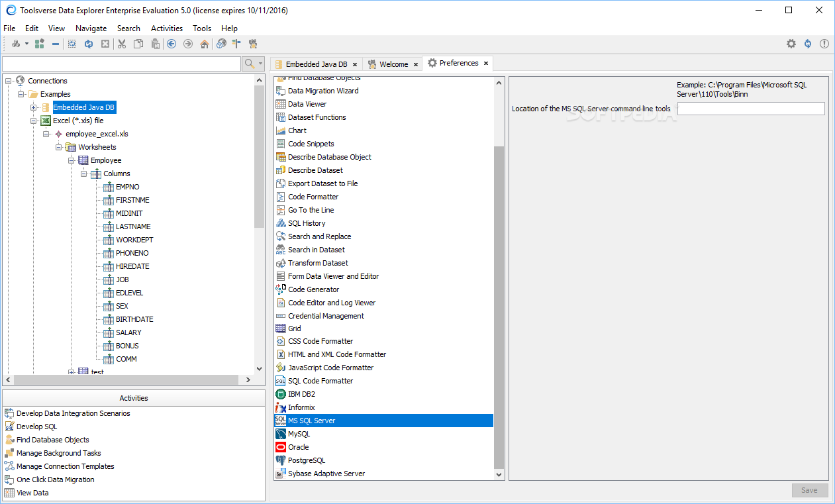
Task: Open the File menu
Action: point(9,28)
